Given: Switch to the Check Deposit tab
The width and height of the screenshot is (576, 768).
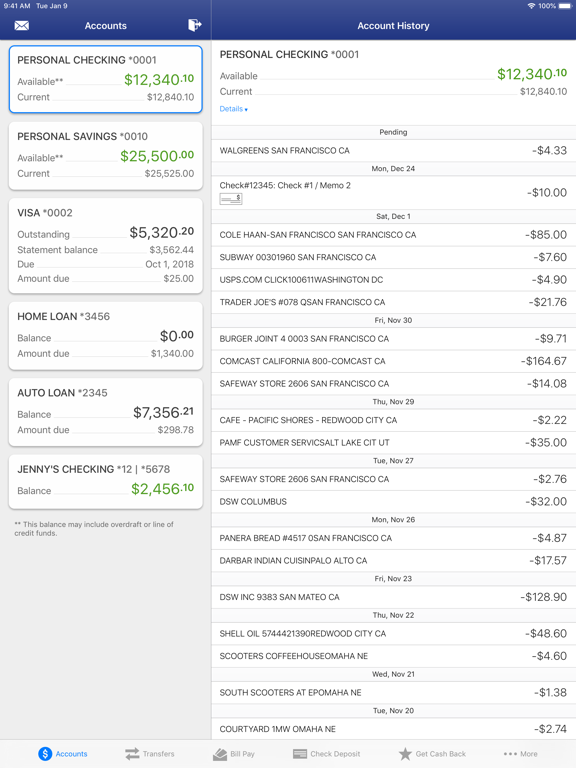Looking at the screenshot, I should click(326, 754).
